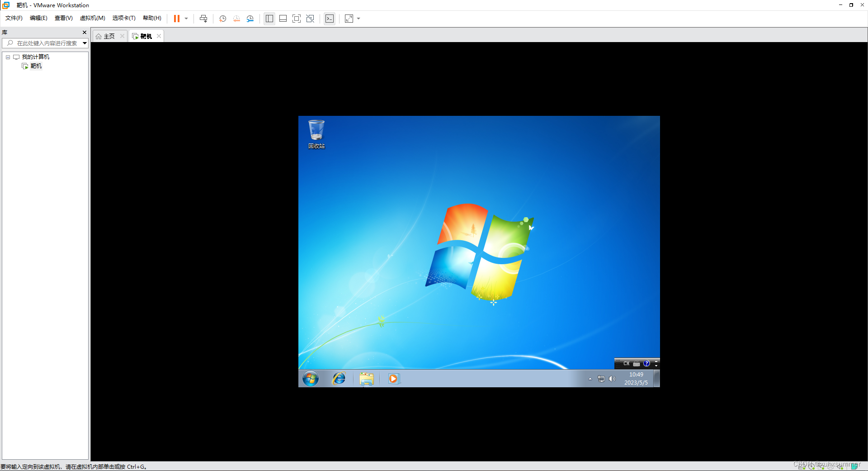
Task: Switch to Unity mode
Action: [310, 19]
